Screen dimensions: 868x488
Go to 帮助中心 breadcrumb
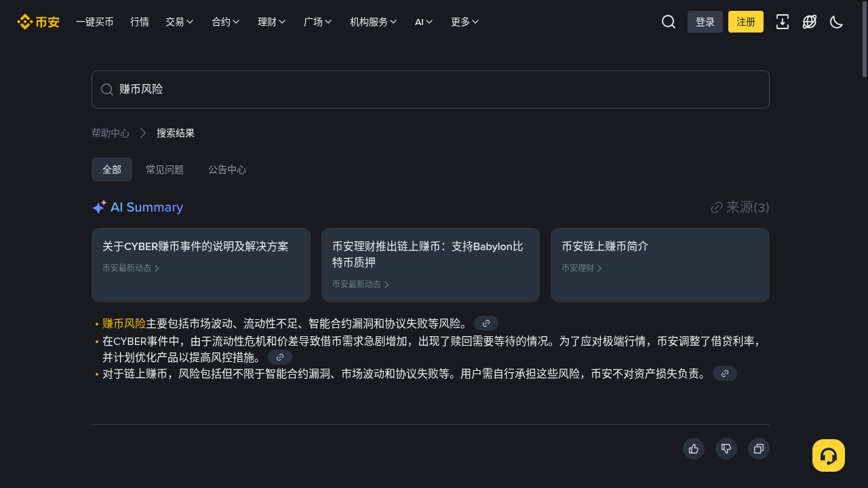(x=111, y=133)
